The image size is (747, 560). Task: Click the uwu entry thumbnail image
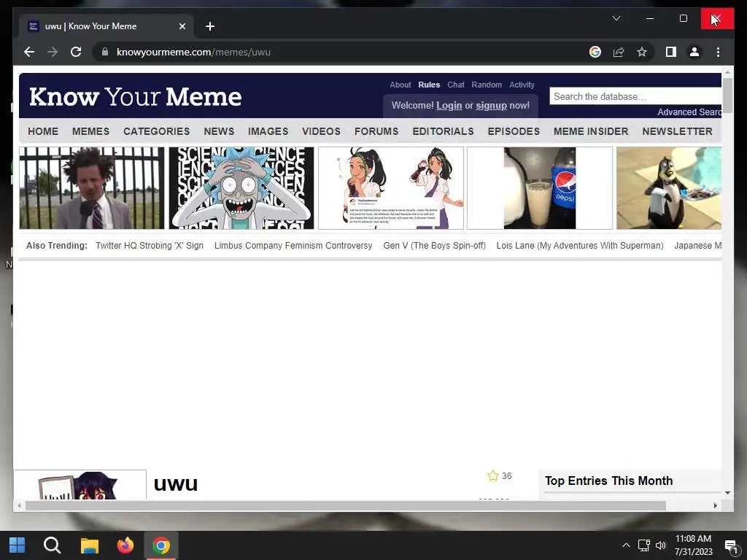pyautogui.click(x=80, y=485)
